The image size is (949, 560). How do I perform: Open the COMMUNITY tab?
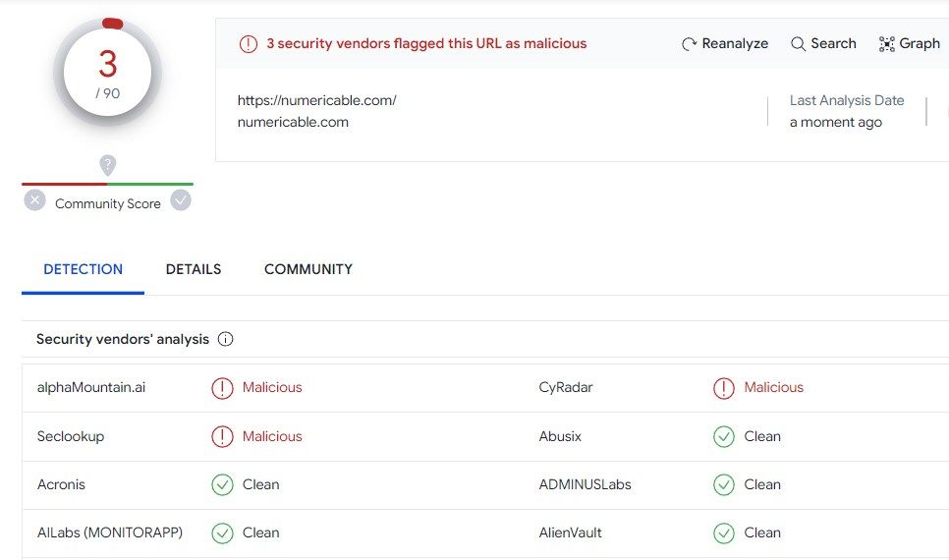coord(308,269)
